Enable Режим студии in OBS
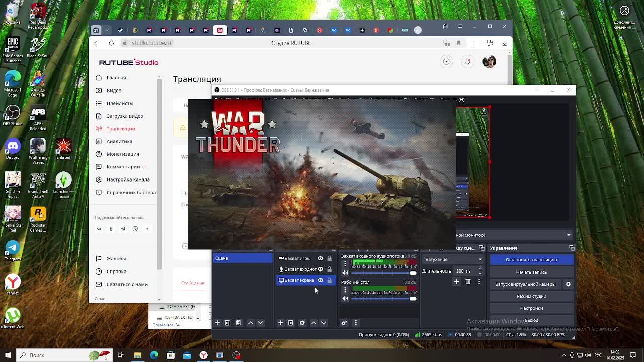The image size is (644, 362). [x=531, y=296]
